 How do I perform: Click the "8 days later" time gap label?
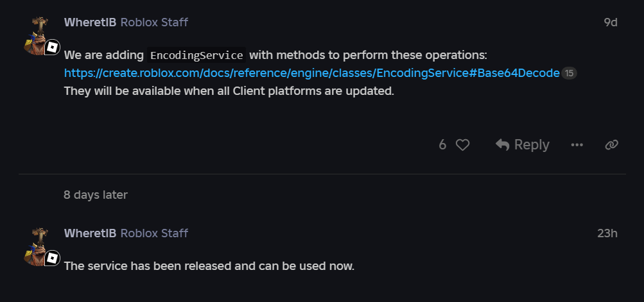(96, 195)
